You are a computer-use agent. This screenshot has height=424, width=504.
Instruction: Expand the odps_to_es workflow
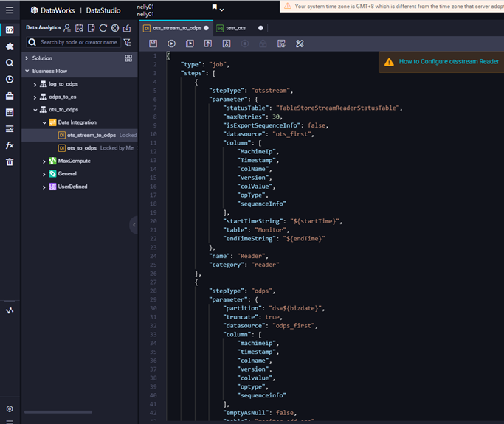coord(35,97)
